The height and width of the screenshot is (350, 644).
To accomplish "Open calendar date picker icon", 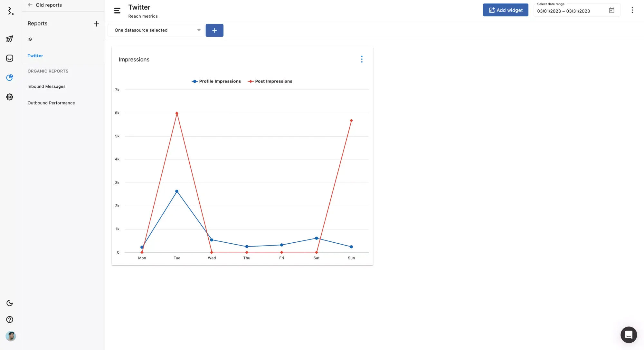I will pyautogui.click(x=611, y=11).
